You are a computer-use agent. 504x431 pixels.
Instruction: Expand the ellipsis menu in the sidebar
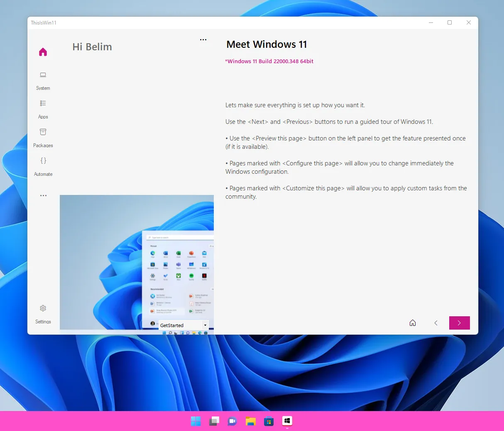click(x=43, y=195)
